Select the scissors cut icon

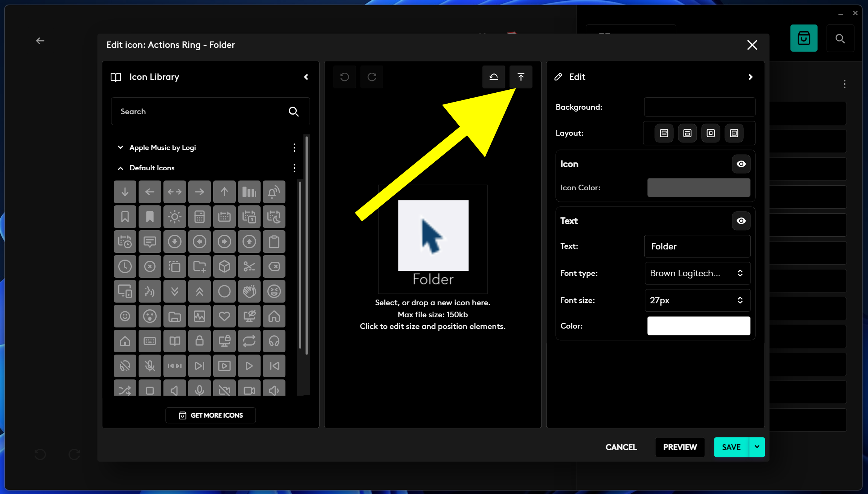tap(249, 266)
